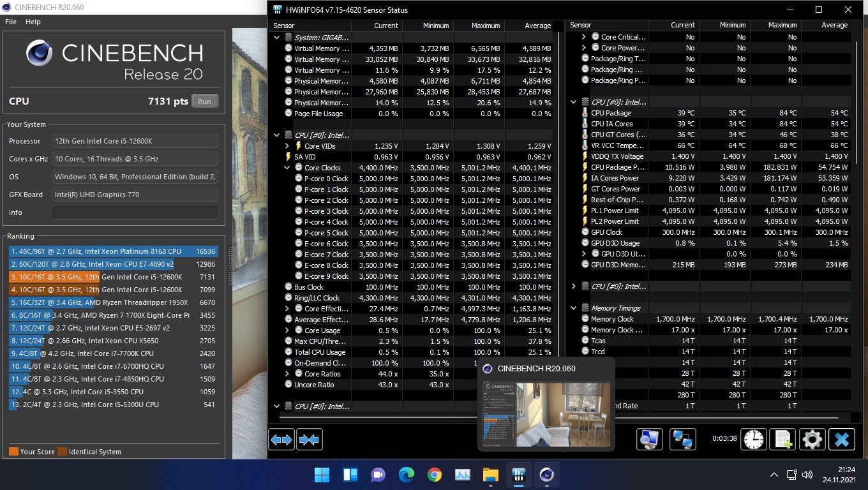The width and height of the screenshot is (868, 490).
Task: Click the two networked computers icon in HWiNFO
Action: tap(684, 440)
